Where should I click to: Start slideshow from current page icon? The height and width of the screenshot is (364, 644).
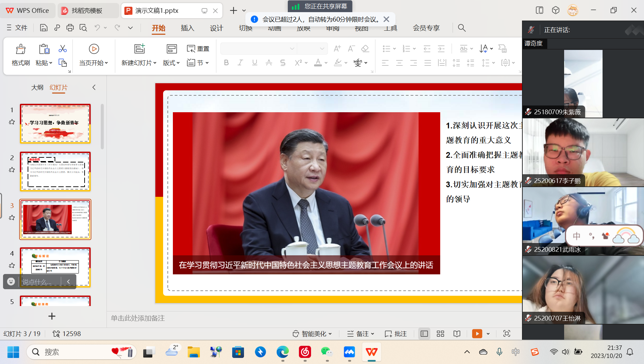pos(94,49)
